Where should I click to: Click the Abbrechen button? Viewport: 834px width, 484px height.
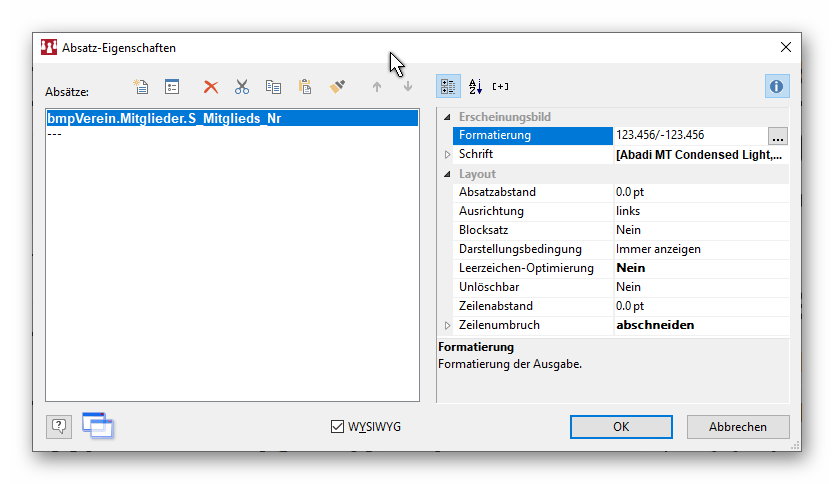pos(737,427)
